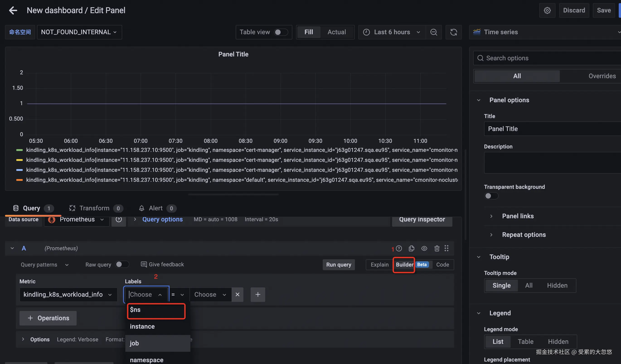Delete query A with trash icon
Viewport: 621px width, 364px height.
(437, 248)
